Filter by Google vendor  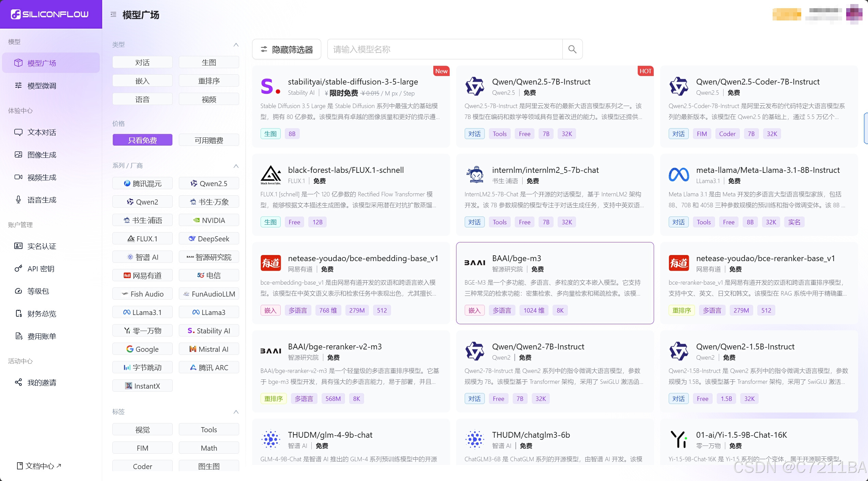pos(142,349)
